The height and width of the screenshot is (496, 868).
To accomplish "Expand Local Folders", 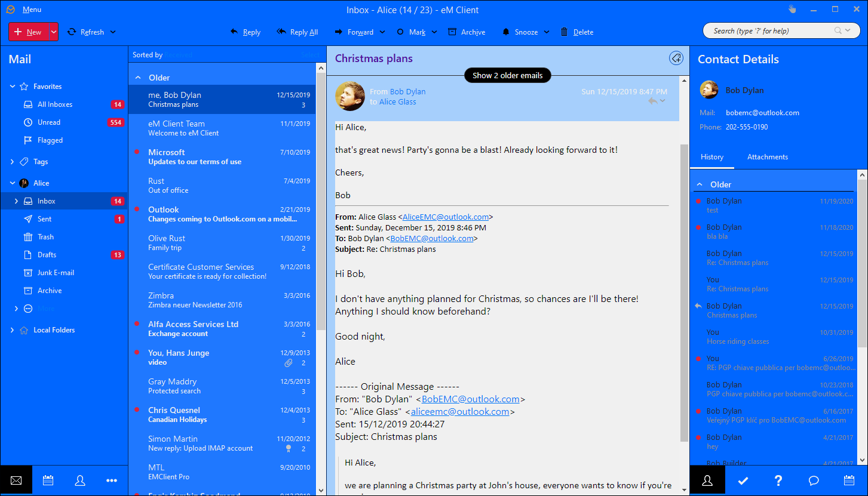I will (x=13, y=330).
